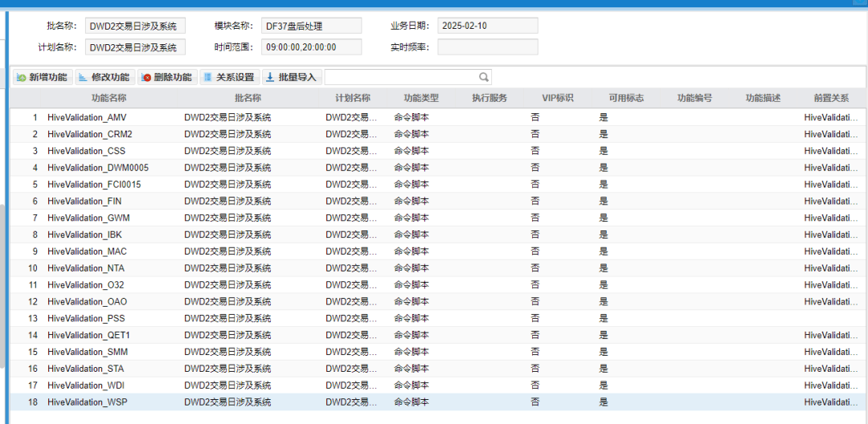The height and width of the screenshot is (424, 868).
Task: Click the 时间范围 time range field
Action: point(311,47)
